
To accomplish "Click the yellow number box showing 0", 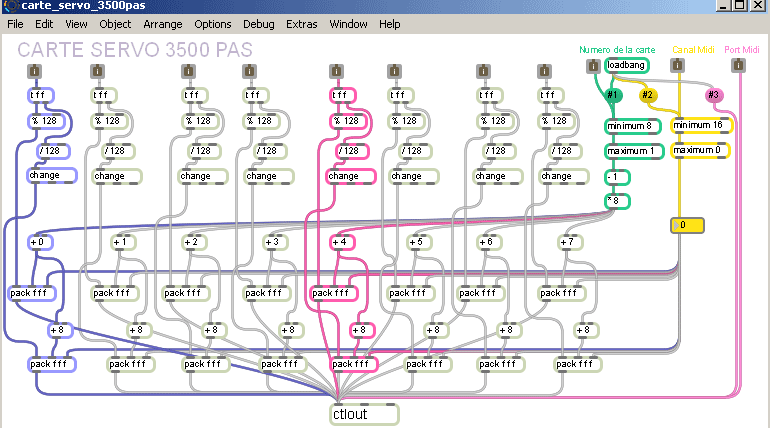I will [x=687, y=225].
